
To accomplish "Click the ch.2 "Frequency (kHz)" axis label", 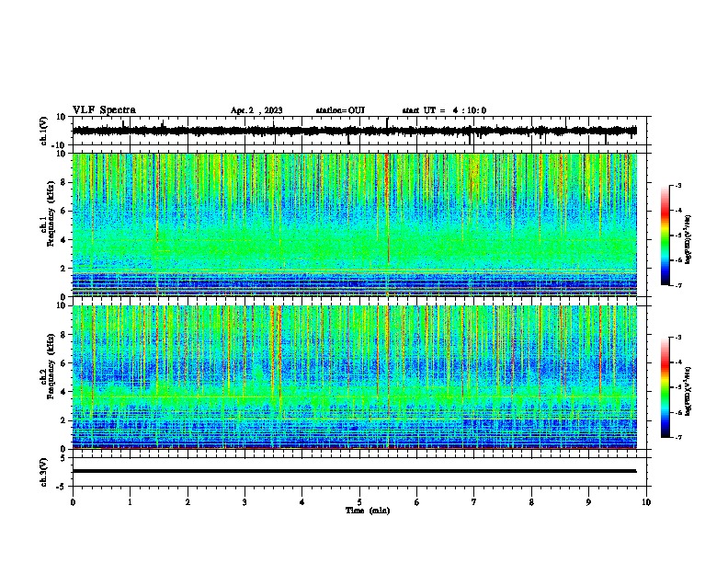I will pyautogui.click(x=51, y=366).
